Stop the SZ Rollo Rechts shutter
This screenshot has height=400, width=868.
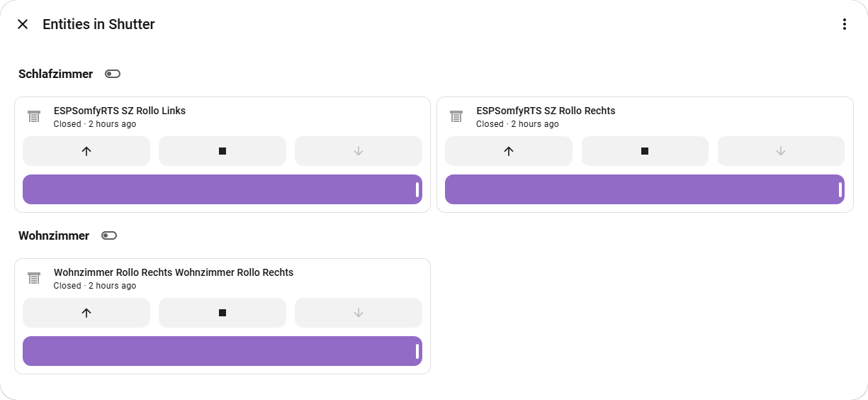645,151
